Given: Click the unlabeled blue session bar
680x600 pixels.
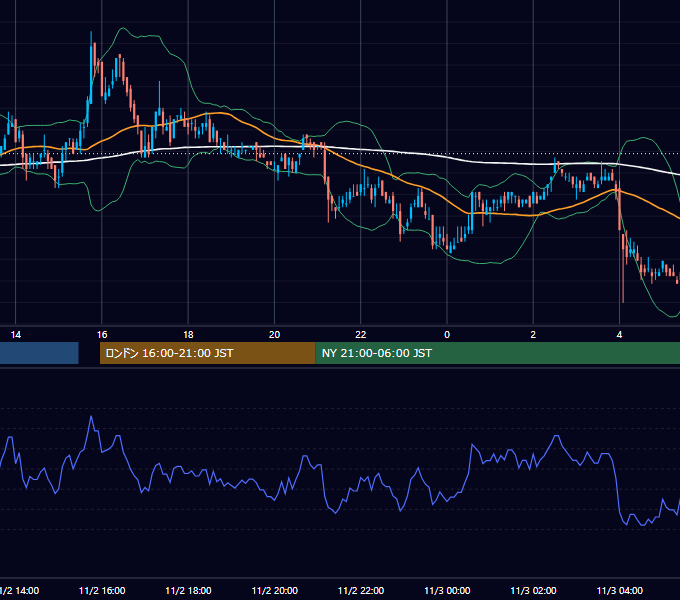Looking at the screenshot, I should tap(39, 353).
